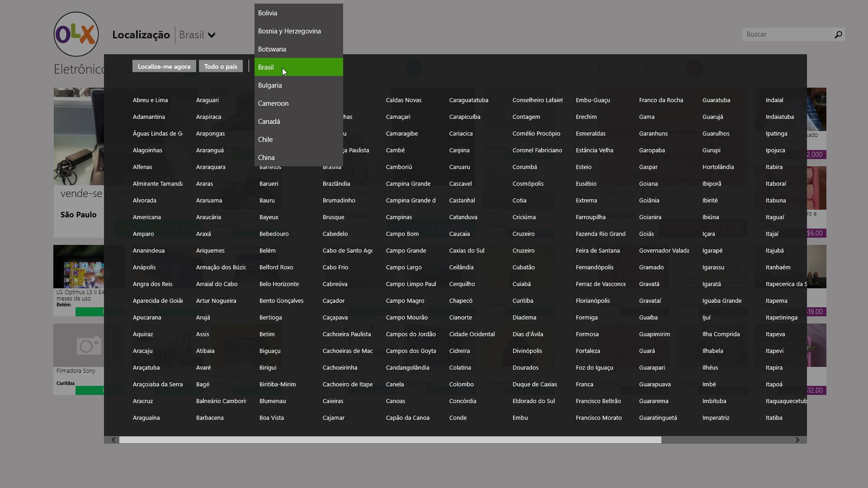The width and height of the screenshot is (868, 488).
Task: Click the scrollbar right arrow
Action: click(797, 440)
